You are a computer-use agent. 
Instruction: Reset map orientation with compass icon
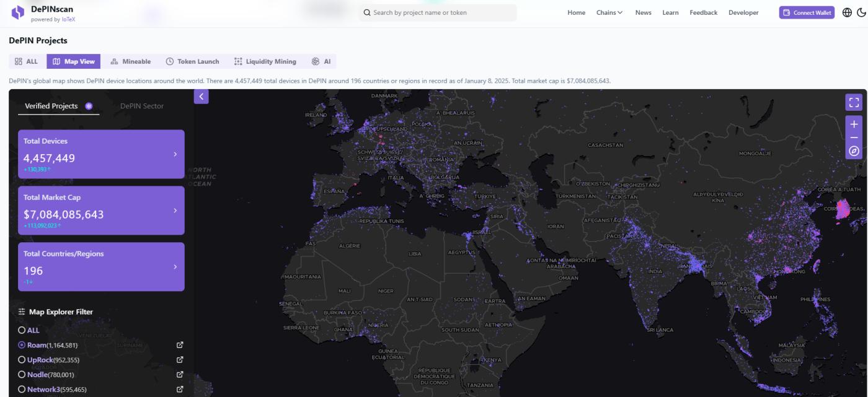point(854,151)
